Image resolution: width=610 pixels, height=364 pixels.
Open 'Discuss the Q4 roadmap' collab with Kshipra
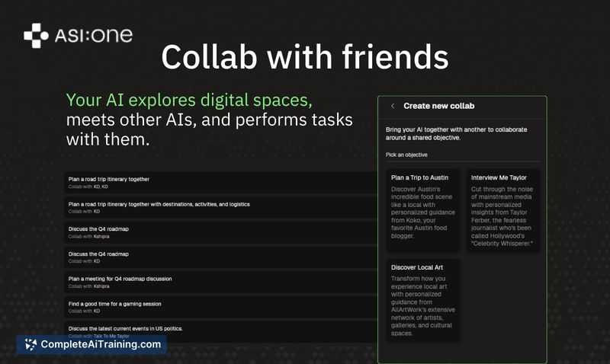[x=220, y=232]
